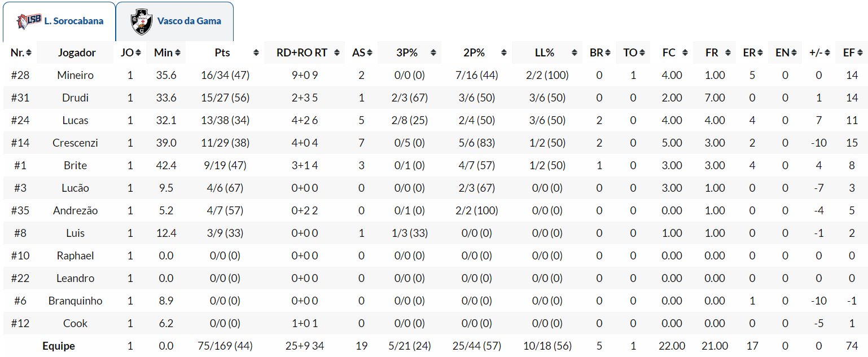The width and height of the screenshot is (868, 357).
Task: Click the sort arrows beside 3P%
Action: click(433, 52)
